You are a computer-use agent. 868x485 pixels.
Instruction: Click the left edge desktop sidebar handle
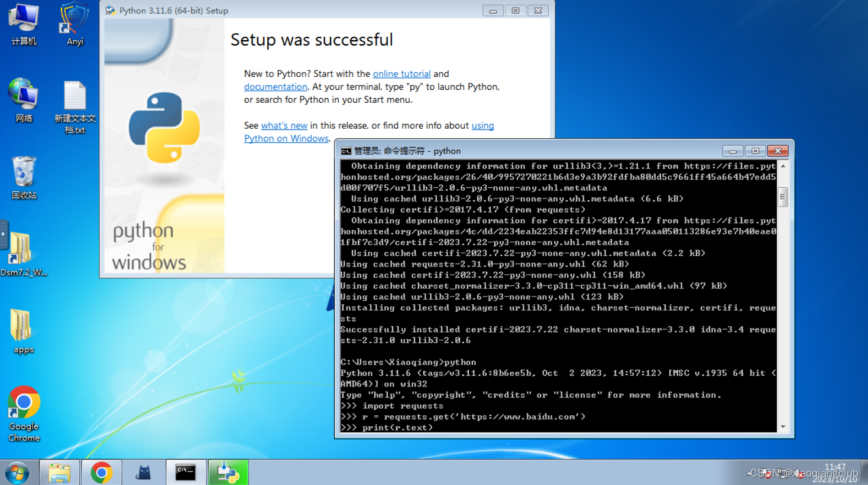[4, 235]
